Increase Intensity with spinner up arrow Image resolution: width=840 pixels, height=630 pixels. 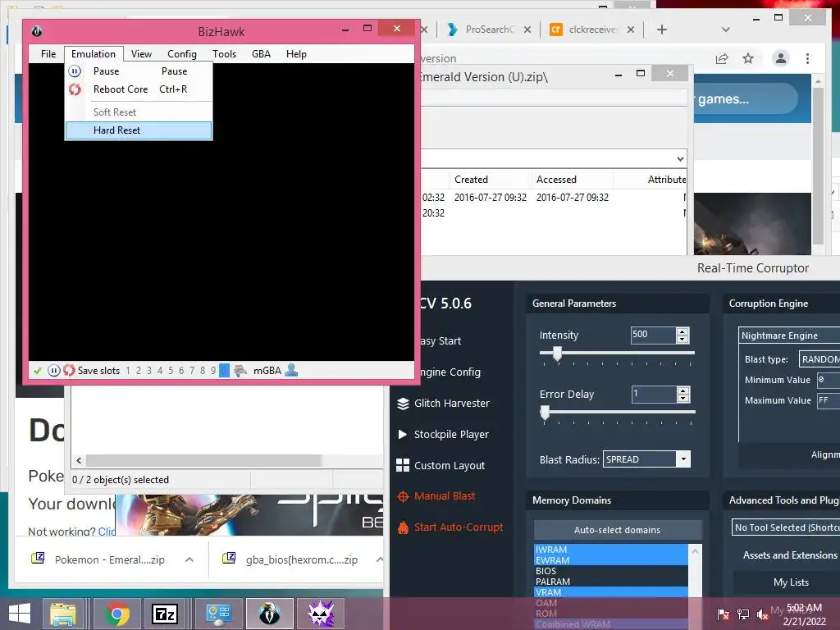[x=682, y=331]
